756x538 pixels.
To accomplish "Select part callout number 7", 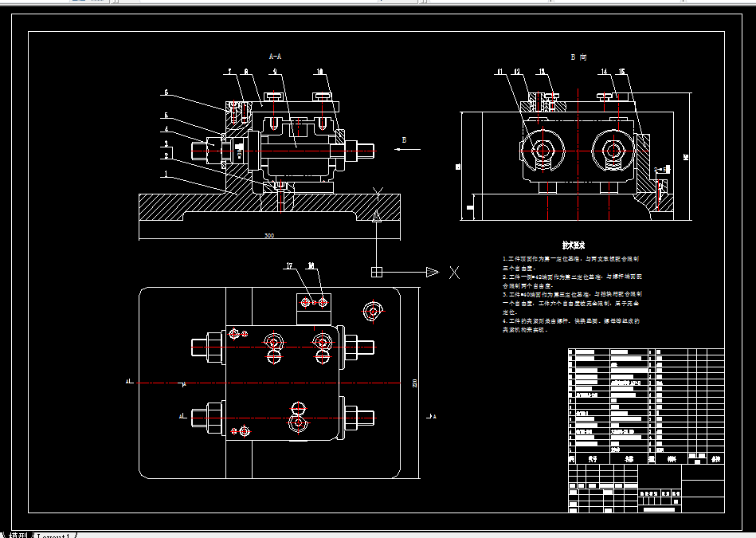I will [230, 72].
